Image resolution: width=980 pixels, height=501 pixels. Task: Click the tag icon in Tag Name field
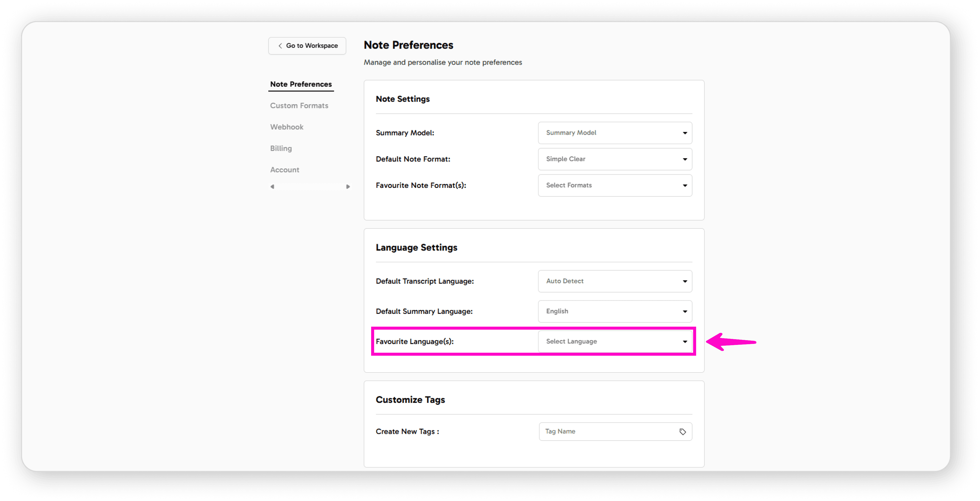tap(683, 431)
